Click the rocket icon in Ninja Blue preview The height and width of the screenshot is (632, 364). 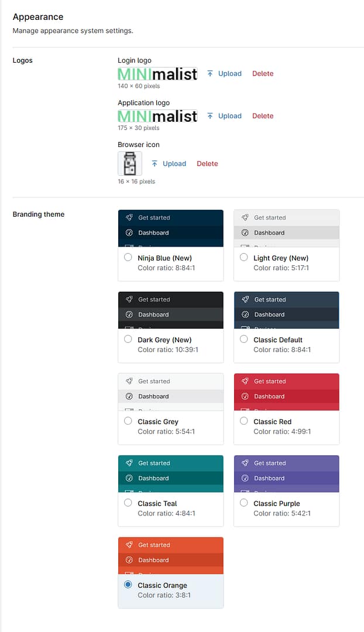pos(129,217)
